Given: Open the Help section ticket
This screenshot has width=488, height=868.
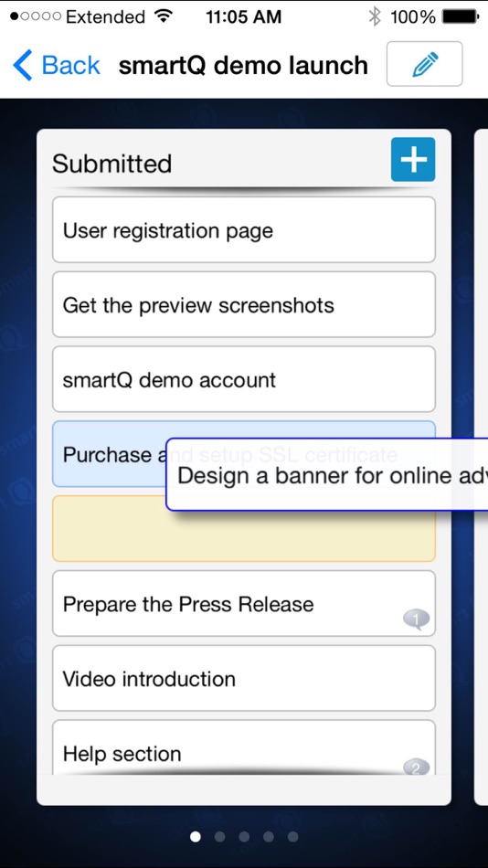Looking at the screenshot, I should [x=244, y=747].
